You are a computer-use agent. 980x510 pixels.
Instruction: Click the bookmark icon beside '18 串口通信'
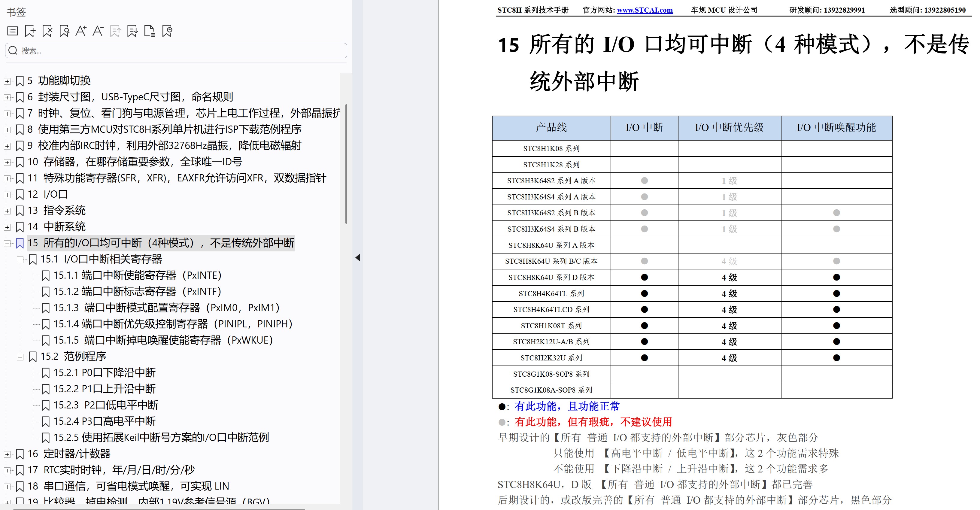20,486
